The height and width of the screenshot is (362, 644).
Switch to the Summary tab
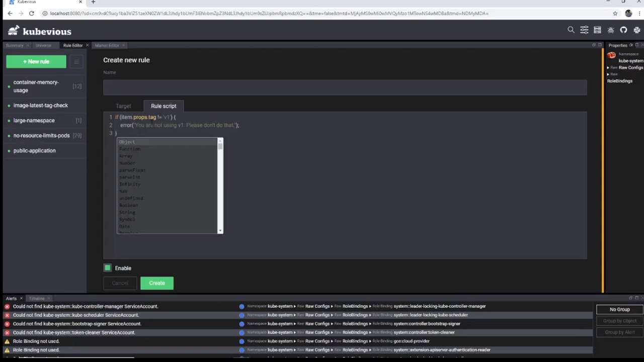click(x=15, y=45)
